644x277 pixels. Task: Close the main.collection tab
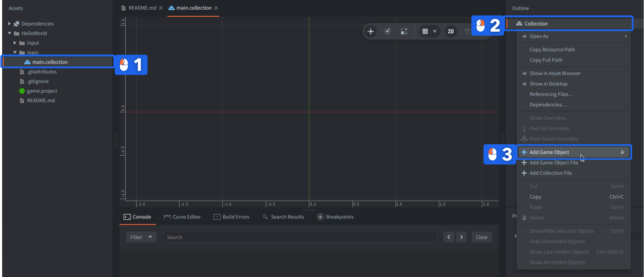(x=216, y=8)
